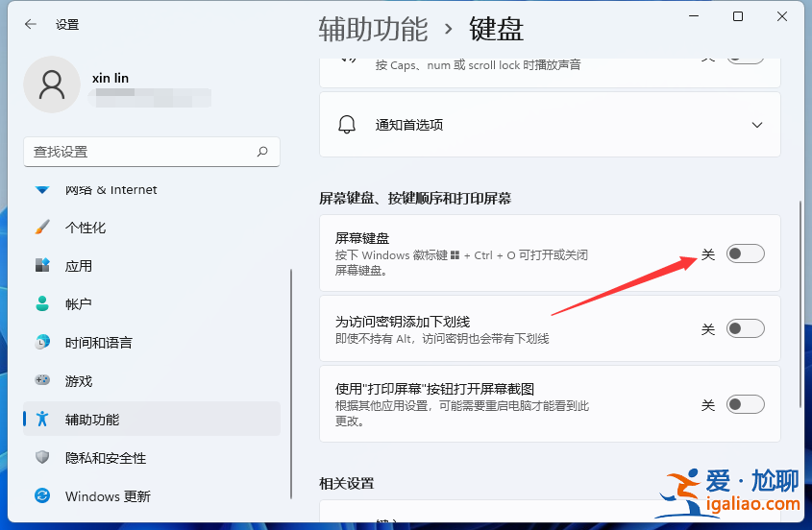The height and width of the screenshot is (530, 812).
Task: Click 辅助功能 breadcrumb link
Action: (x=374, y=29)
